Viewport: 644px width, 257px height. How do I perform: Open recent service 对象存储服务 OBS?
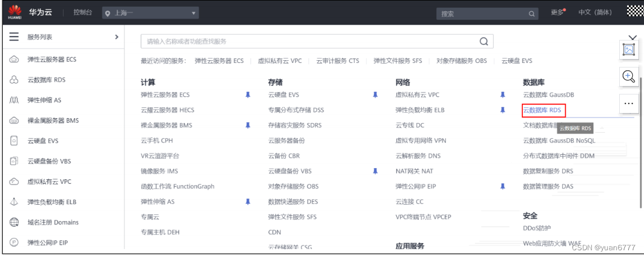click(462, 61)
